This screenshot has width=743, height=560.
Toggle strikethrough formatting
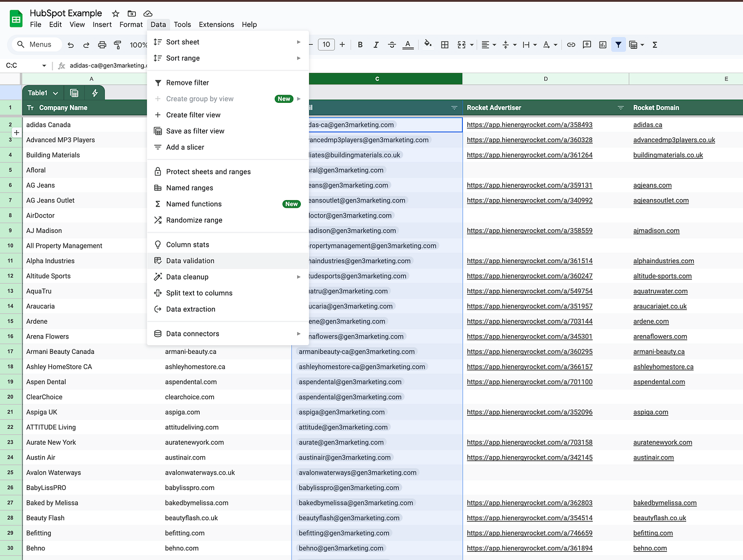click(x=392, y=44)
